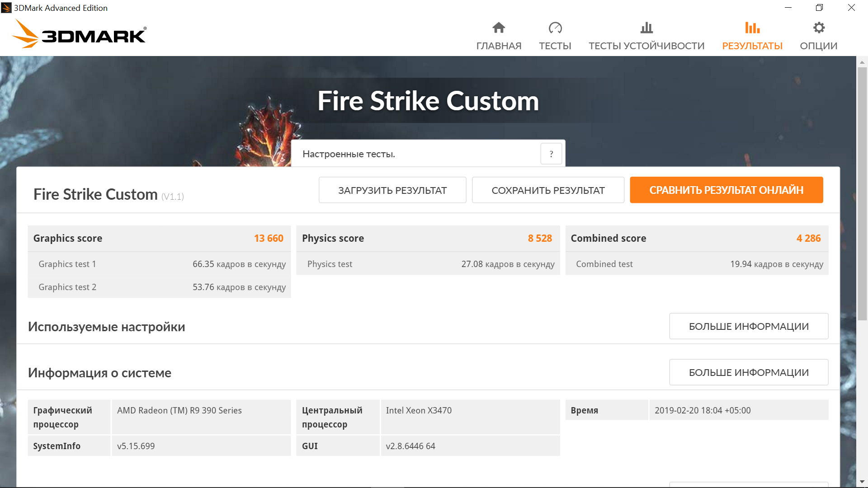868x488 pixels.
Task: Click the vertical scrollbar thumb
Action: click(x=862, y=194)
